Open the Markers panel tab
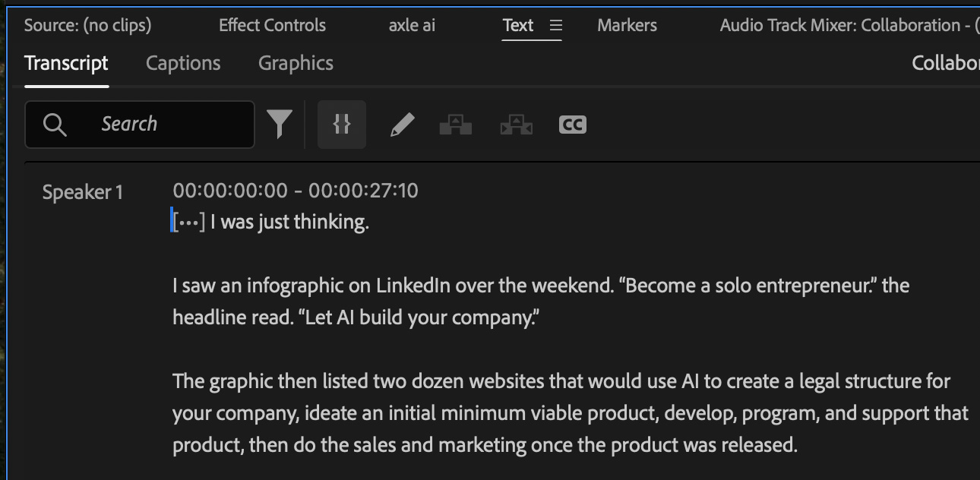 (x=627, y=26)
